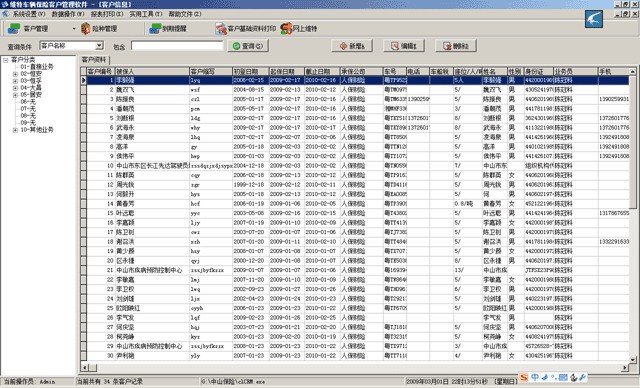Click the 初登日期 column header
This screenshot has width=640, height=388.
pyautogui.click(x=250, y=71)
